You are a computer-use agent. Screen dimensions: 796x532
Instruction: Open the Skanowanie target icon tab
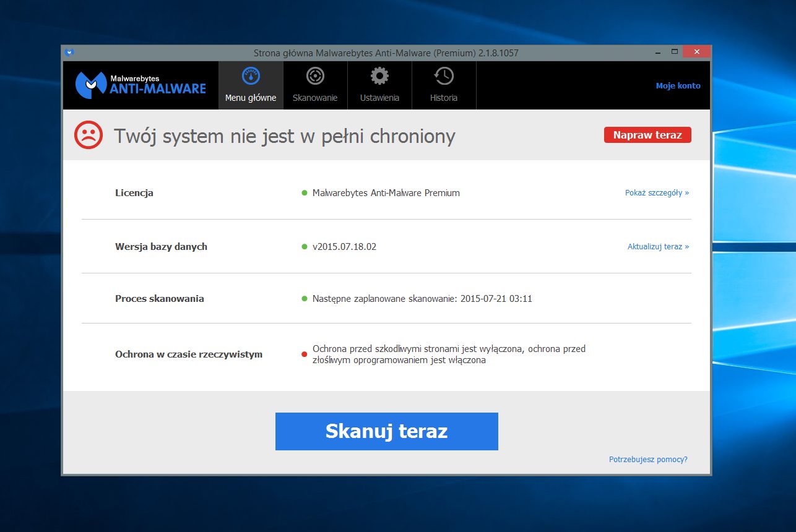pos(315,76)
